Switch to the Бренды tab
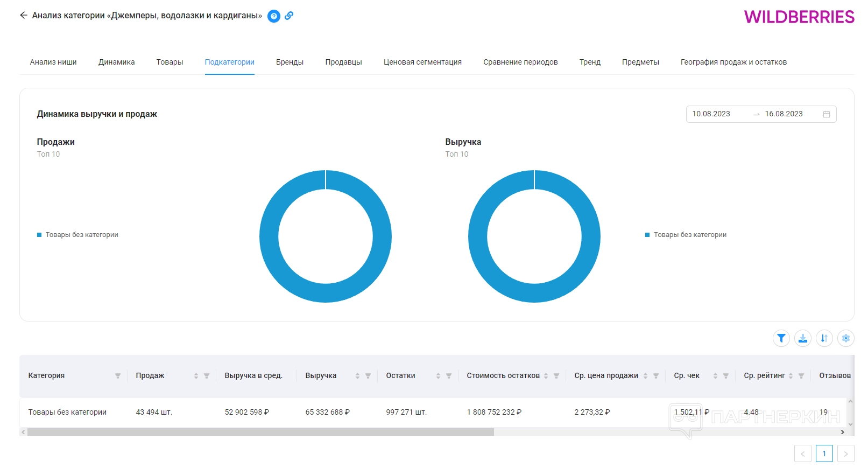 click(290, 62)
